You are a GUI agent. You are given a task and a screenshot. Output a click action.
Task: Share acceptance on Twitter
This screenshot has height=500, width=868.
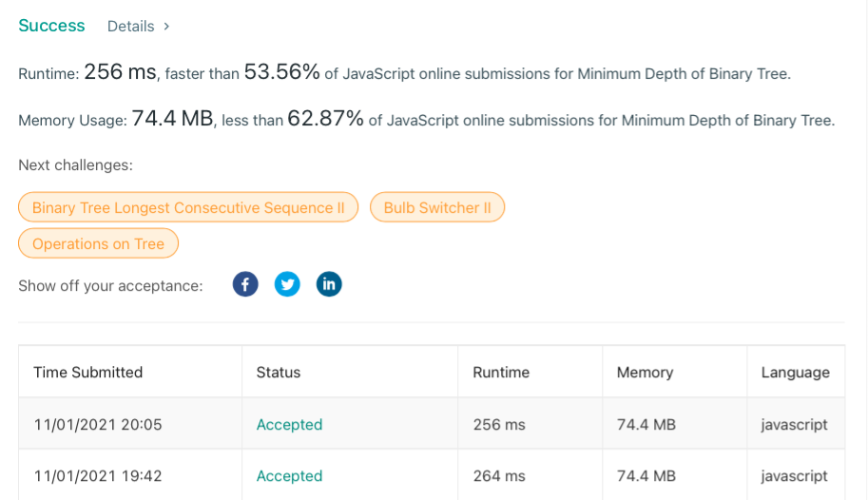(287, 284)
